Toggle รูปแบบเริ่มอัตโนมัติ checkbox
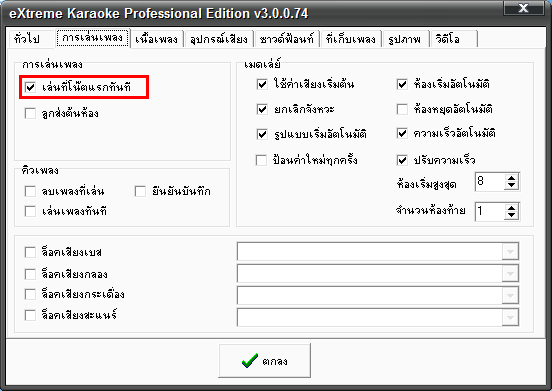552x391 pixels. [x=262, y=134]
